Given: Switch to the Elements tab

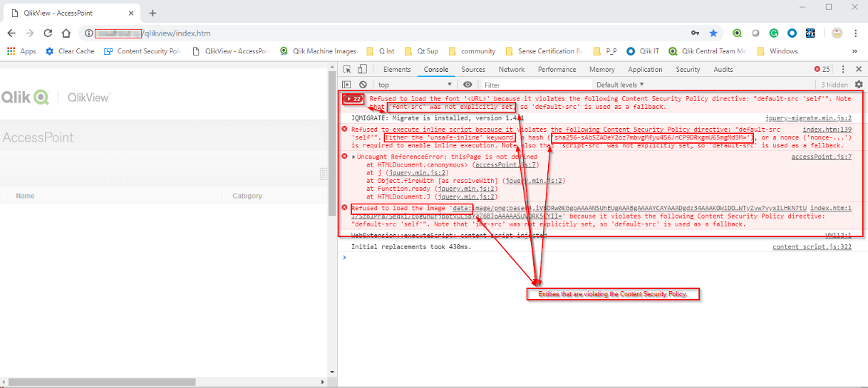Looking at the screenshot, I should tap(396, 70).
